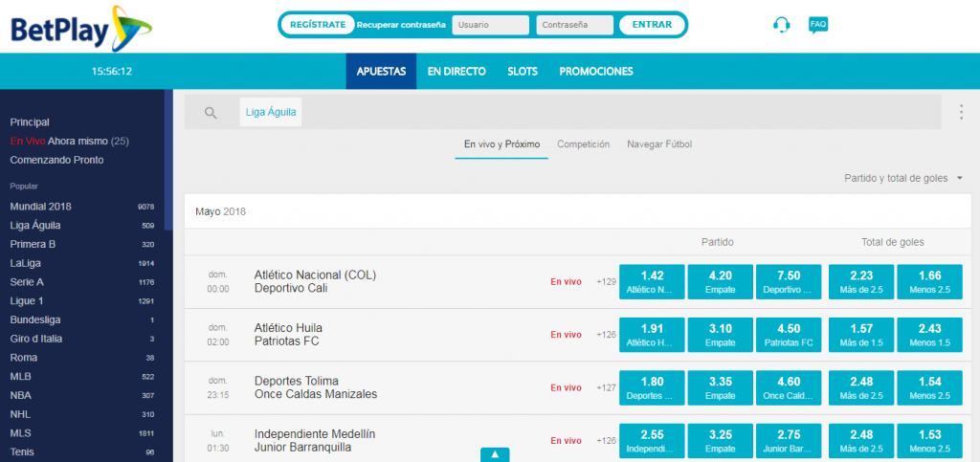
Task: Expand the bottom up-arrow tab
Action: pos(494,454)
